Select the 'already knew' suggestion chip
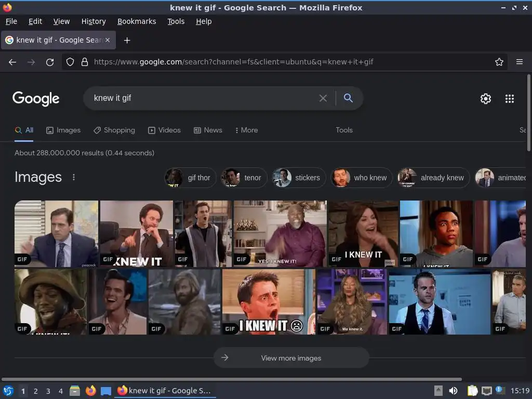The height and width of the screenshot is (399, 532). pyautogui.click(x=433, y=178)
